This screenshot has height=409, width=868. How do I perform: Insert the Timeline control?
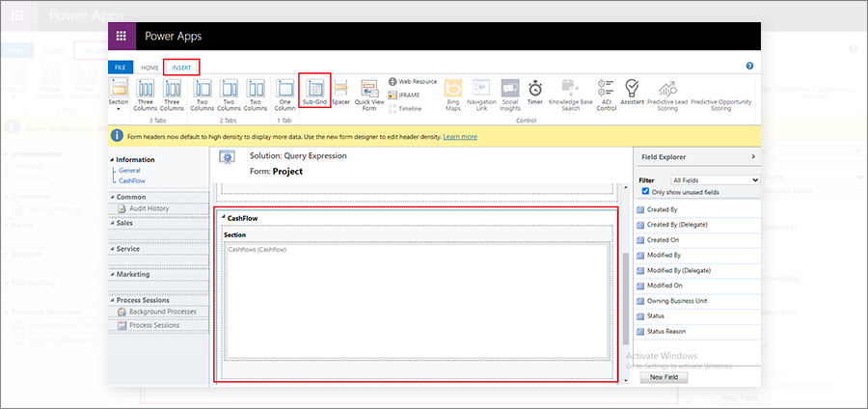point(405,108)
